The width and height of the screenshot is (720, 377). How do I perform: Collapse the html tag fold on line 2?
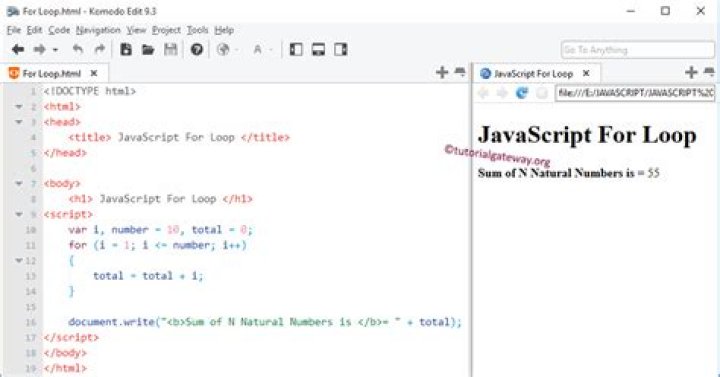[x=19, y=107]
